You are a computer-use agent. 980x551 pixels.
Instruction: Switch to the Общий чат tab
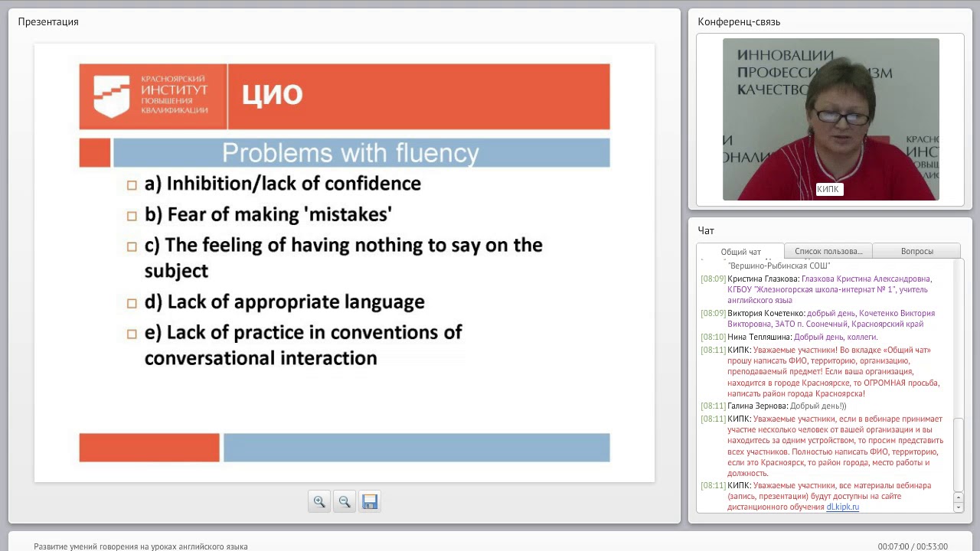click(x=740, y=251)
